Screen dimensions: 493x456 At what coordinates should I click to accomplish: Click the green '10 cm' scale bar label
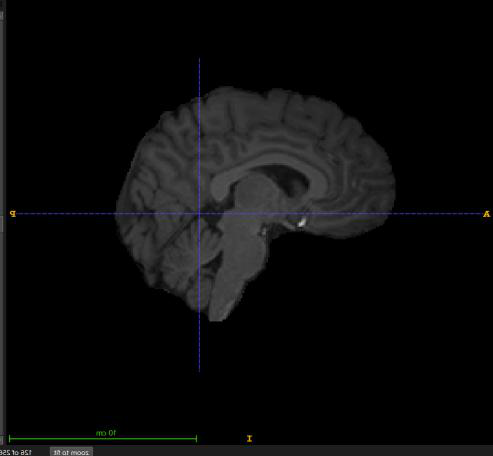106,433
